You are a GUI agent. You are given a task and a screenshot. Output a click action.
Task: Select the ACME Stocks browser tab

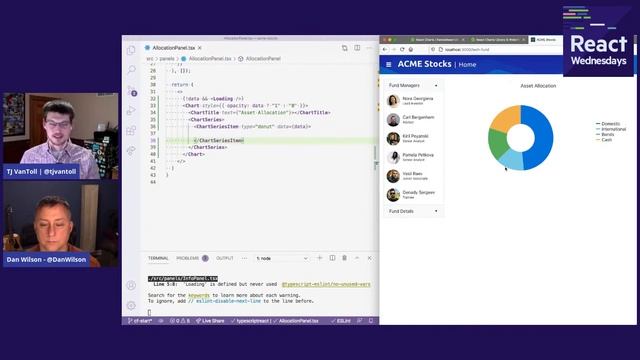[x=545, y=40]
